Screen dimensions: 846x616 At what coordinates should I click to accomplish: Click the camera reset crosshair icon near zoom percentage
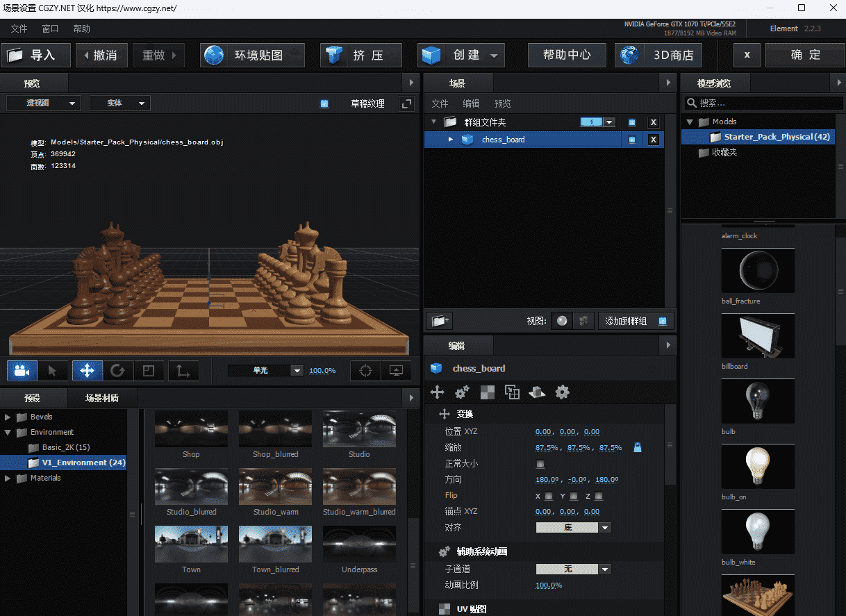(x=365, y=370)
